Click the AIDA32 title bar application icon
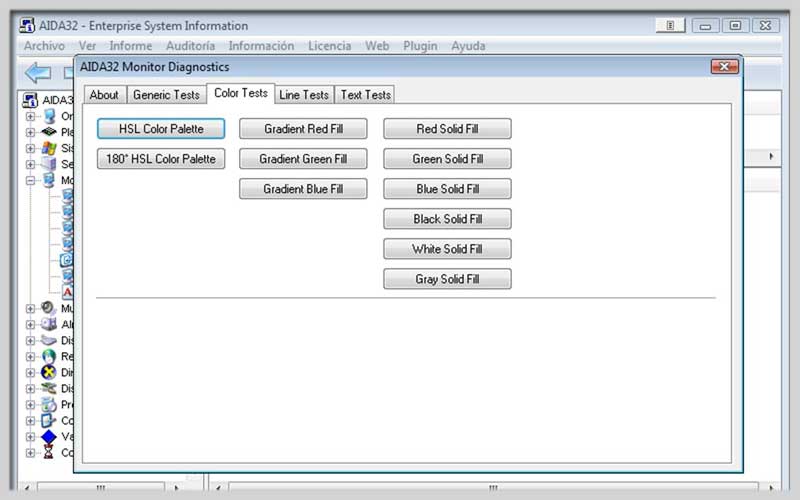The height and width of the screenshot is (500, 800). coord(27,26)
